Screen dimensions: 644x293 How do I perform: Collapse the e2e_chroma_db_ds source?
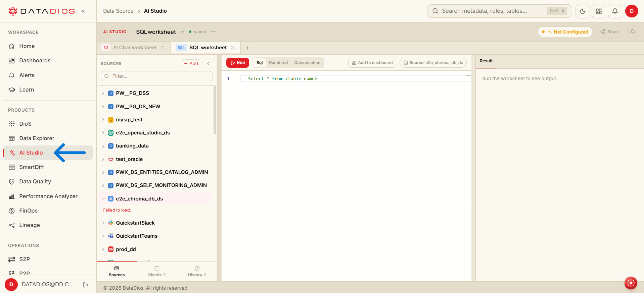103,199
